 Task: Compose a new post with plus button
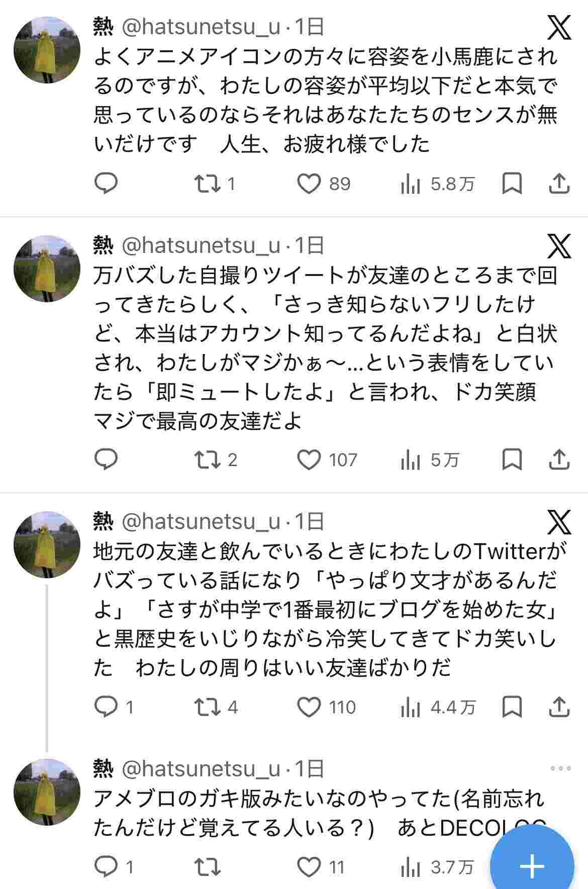coord(532,866)
